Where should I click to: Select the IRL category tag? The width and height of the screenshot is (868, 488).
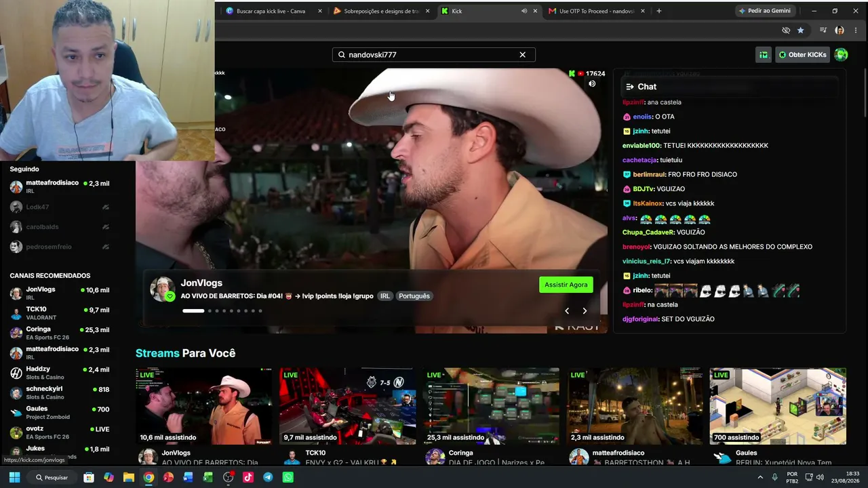[x=385, y=296]
